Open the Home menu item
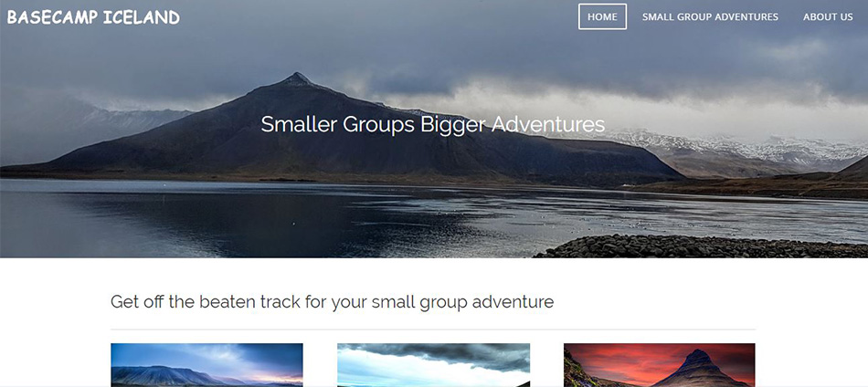Screen dimensions: 868x387 click(x=602, y=16)
